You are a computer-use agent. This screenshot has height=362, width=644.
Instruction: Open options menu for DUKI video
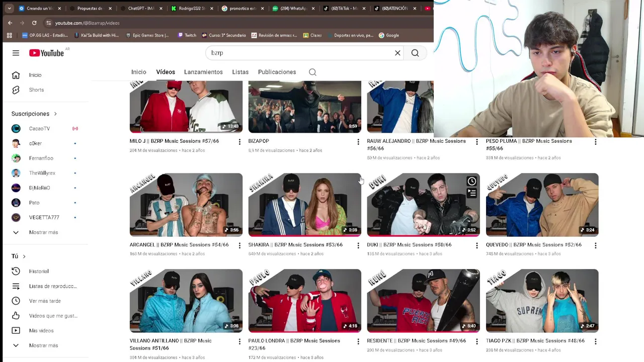(x=477, y=245)
